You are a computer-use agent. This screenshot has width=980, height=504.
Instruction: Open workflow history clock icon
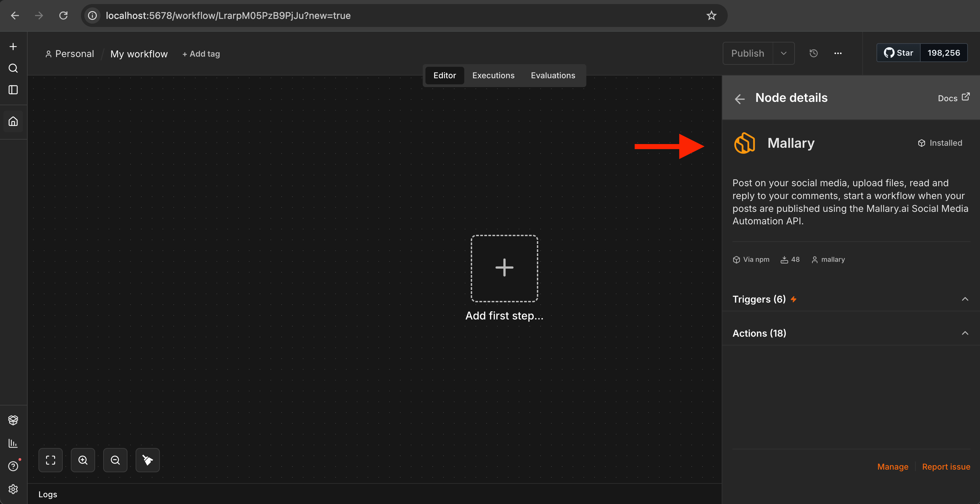click(813, 53)
